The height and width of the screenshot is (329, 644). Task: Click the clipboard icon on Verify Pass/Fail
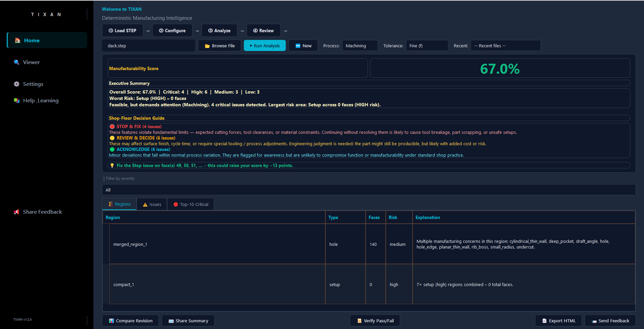359,321
